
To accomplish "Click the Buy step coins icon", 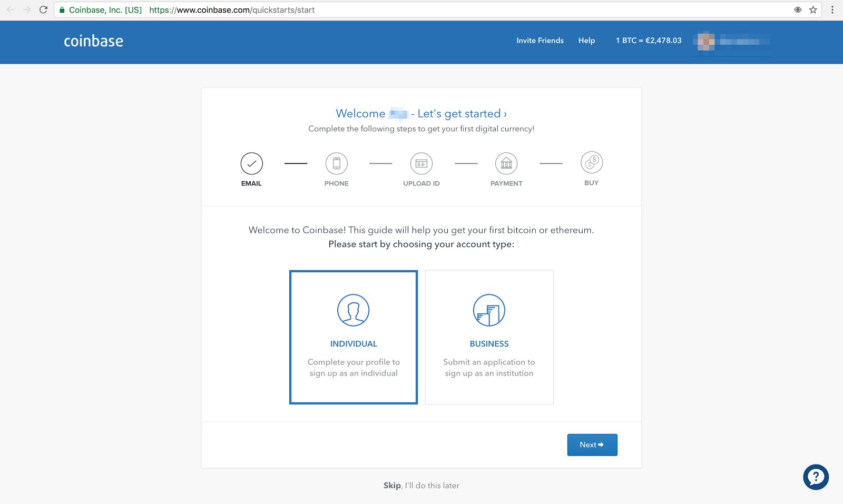I will pyautogui.click(x=592, y=163).
